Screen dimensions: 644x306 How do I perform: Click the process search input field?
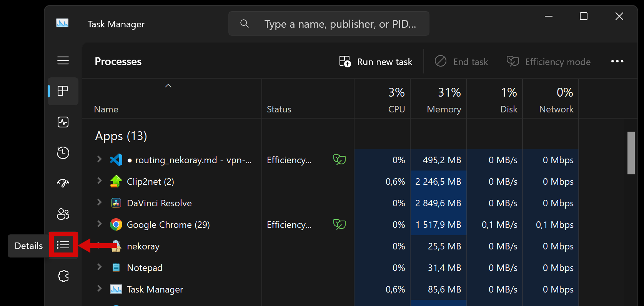(x=340, y=24)
